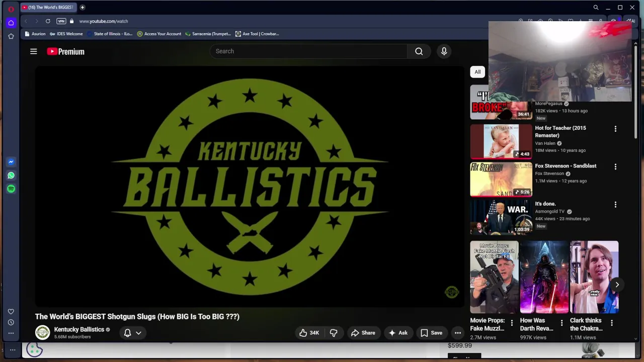This screenshot has height=362, width=644.
Task: Open the IDES Welcome bookmark
Action: [66, 34]
